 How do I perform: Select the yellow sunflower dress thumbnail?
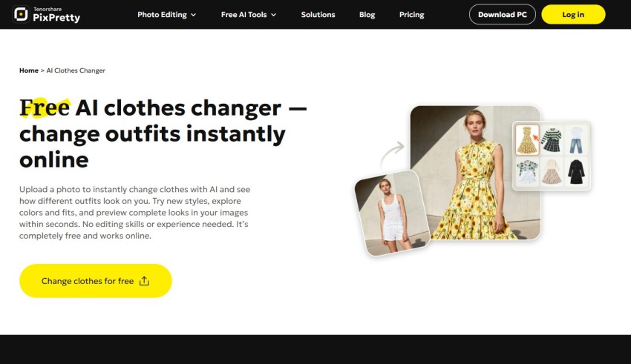click(x=527, y=140)
